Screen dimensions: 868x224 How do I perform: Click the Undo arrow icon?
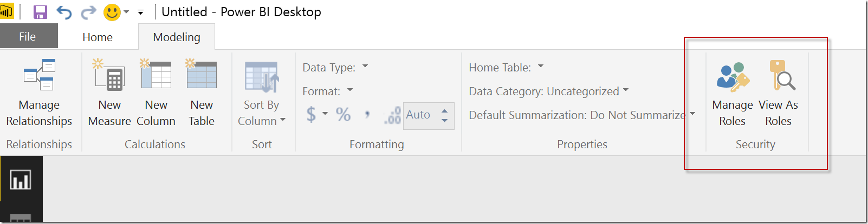(64, 12)
